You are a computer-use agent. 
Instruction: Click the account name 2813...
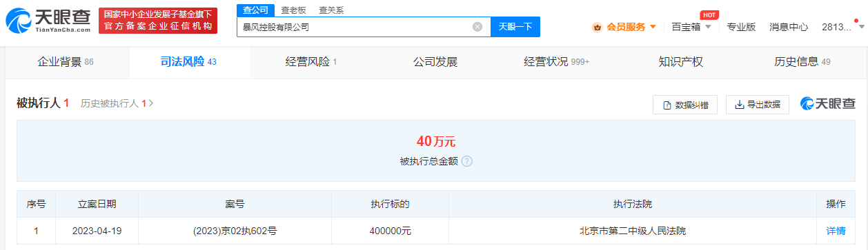click(837, 27)
